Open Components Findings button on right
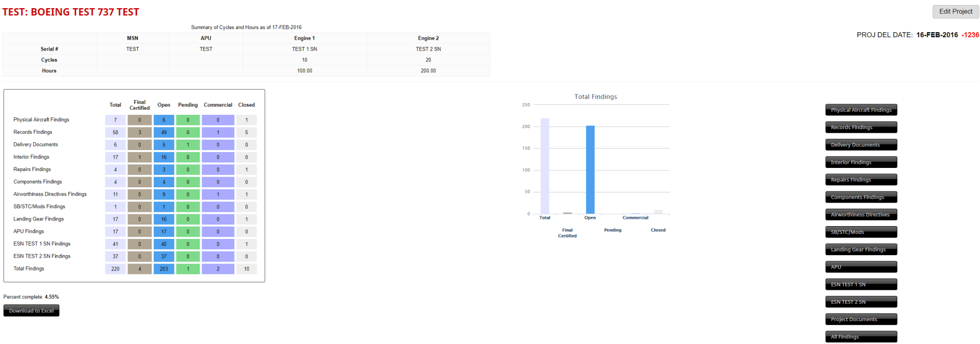This screenshot has width=980, height=344. pos(861,197)
